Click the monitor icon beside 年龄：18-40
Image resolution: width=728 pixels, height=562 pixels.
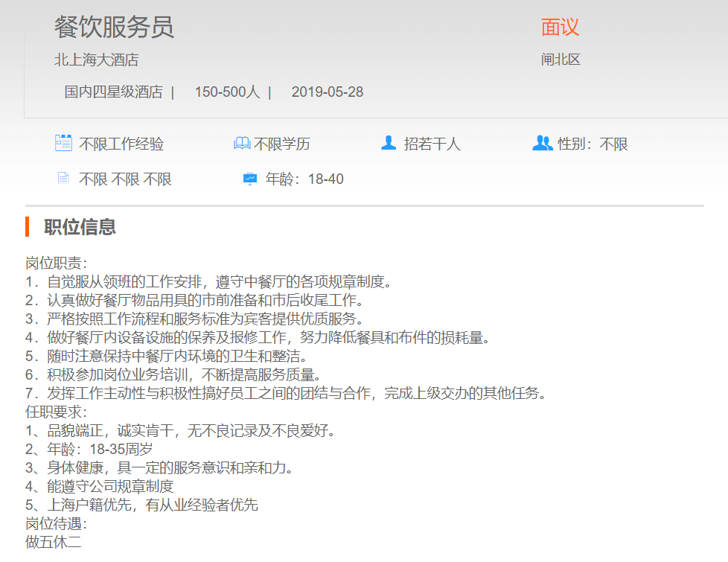pos(250,179)
